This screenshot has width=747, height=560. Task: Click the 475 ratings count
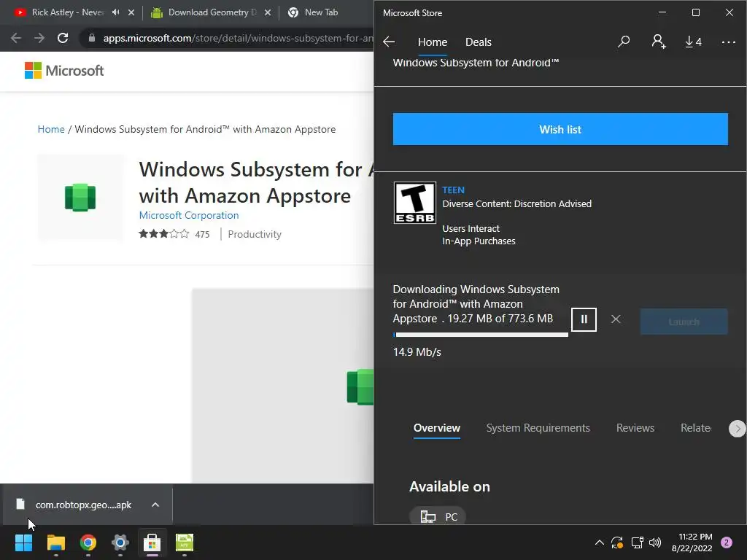[x=202, y=234]
